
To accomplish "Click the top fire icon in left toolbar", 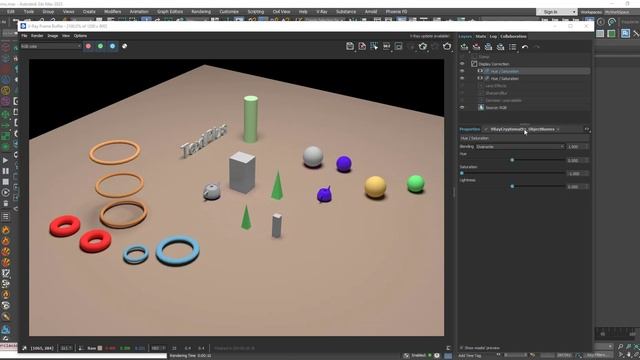I will click(x=6, y=230).
